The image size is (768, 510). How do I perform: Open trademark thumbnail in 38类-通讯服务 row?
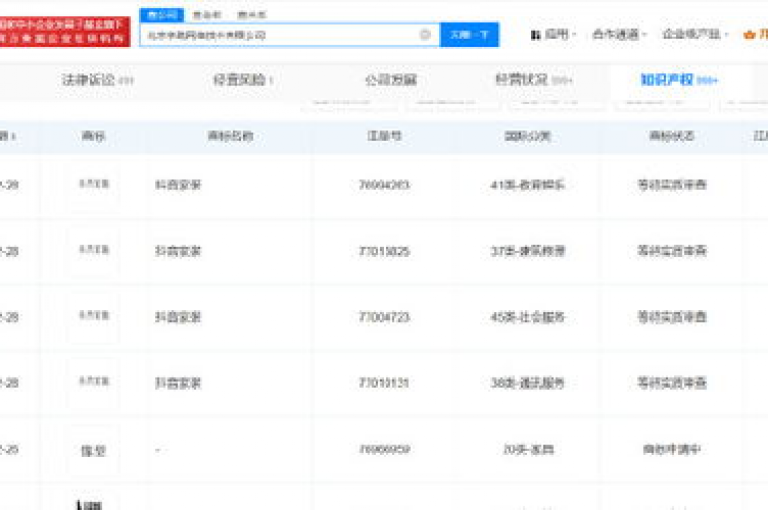pyautogui.click(x=94, y=382)
